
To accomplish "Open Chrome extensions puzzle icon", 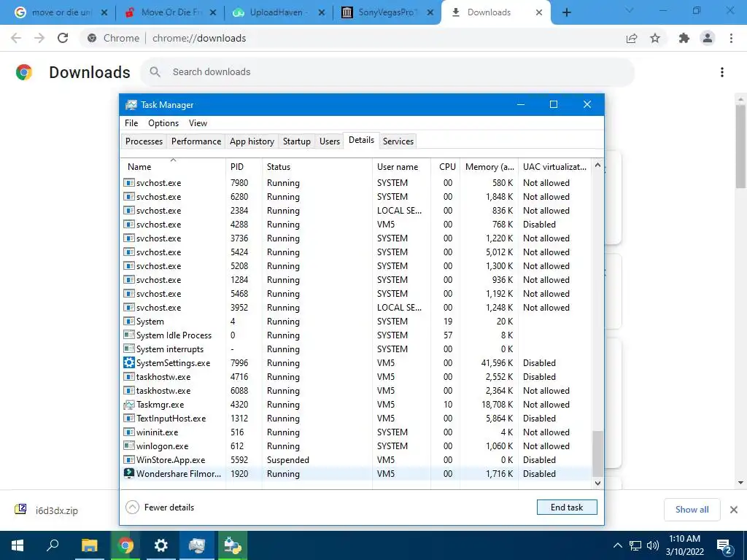I will (684, 38).
